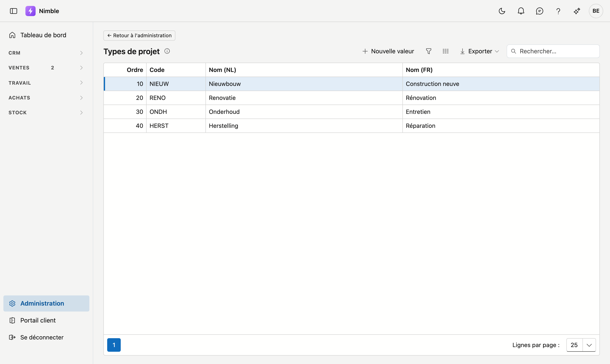Viewport: 610px width, 364px height.
Task: Expand the TRAVAIL section
Action: click(46, 83)
